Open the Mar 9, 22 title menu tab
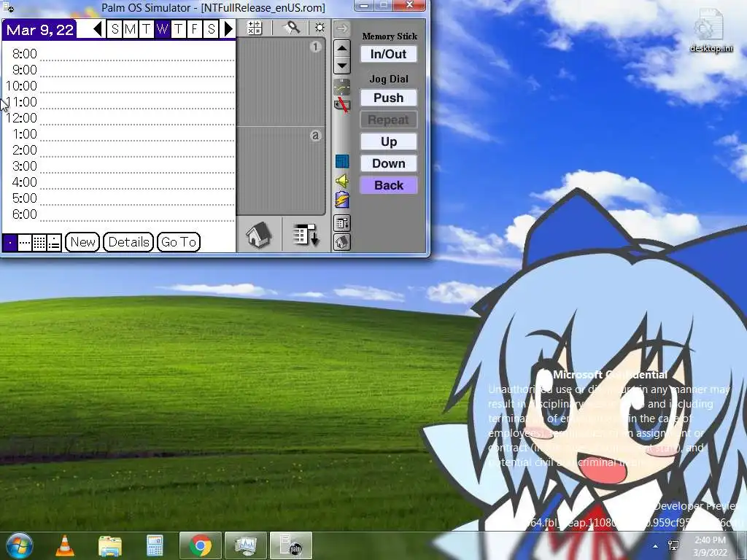Image resolution: width=747 pixels, height=560 pixels. [39, 30]
